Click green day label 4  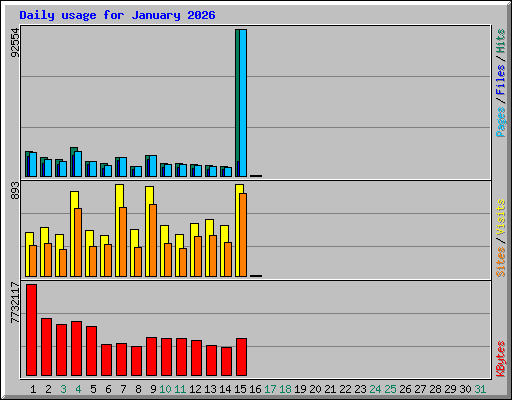click(78, 389)
